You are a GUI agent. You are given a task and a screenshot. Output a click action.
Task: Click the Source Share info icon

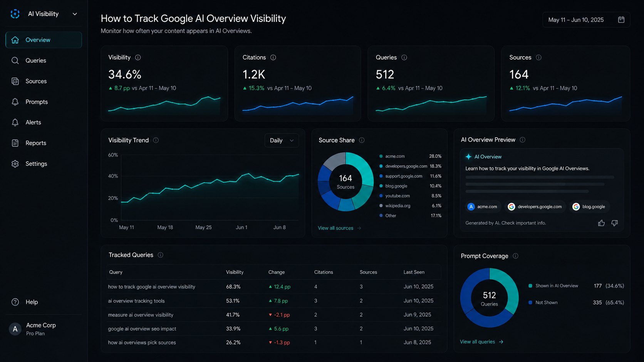click(x=362, y=140)
